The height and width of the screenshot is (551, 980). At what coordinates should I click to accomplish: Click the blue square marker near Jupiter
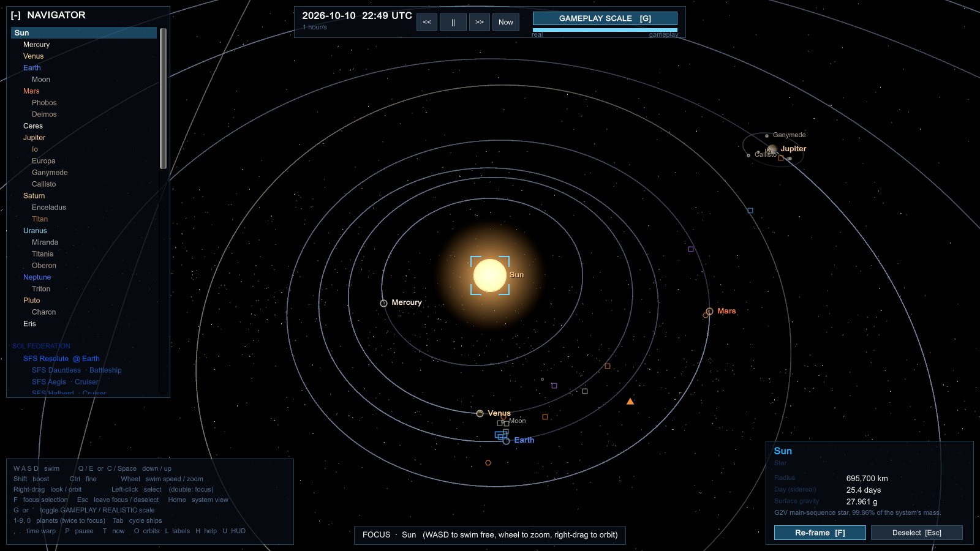[x=750, y=211]
